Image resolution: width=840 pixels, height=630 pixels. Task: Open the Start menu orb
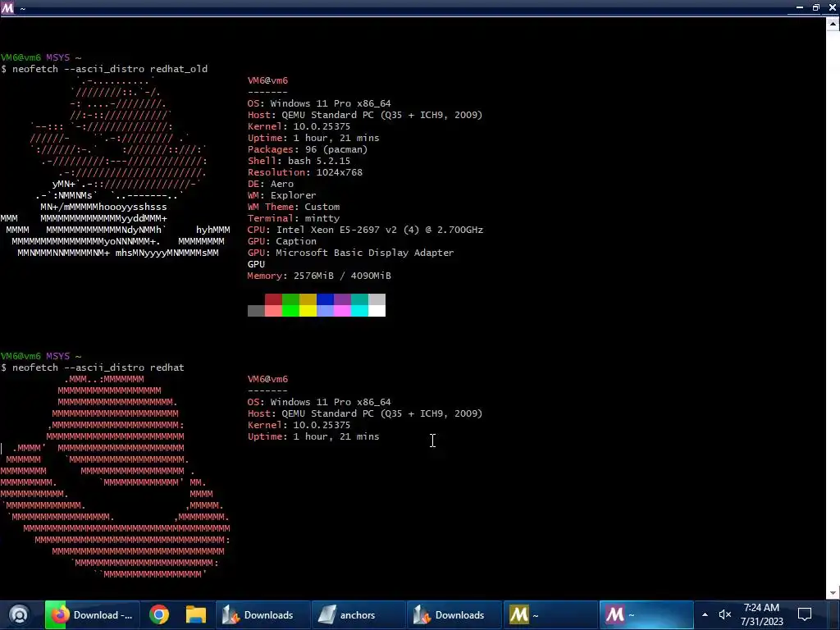coord(19,614)
